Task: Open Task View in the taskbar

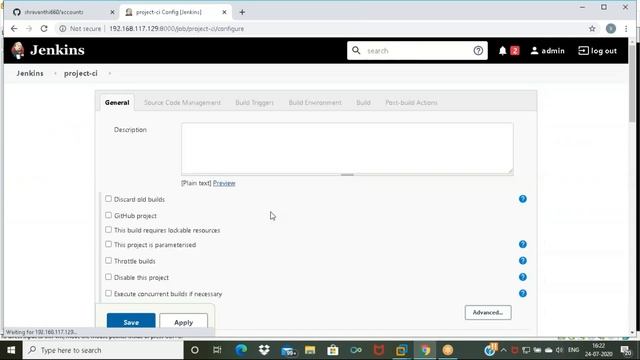Action: [217, 350]
